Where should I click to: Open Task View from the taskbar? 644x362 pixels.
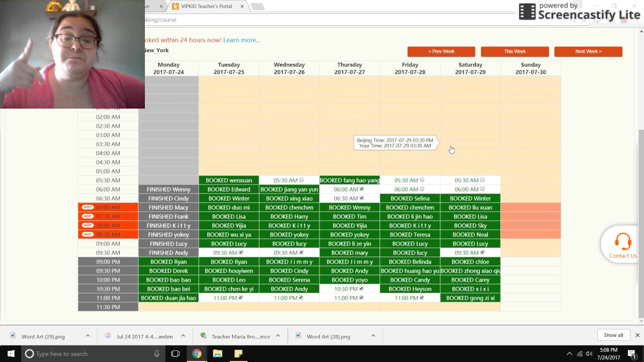point(175,354)
